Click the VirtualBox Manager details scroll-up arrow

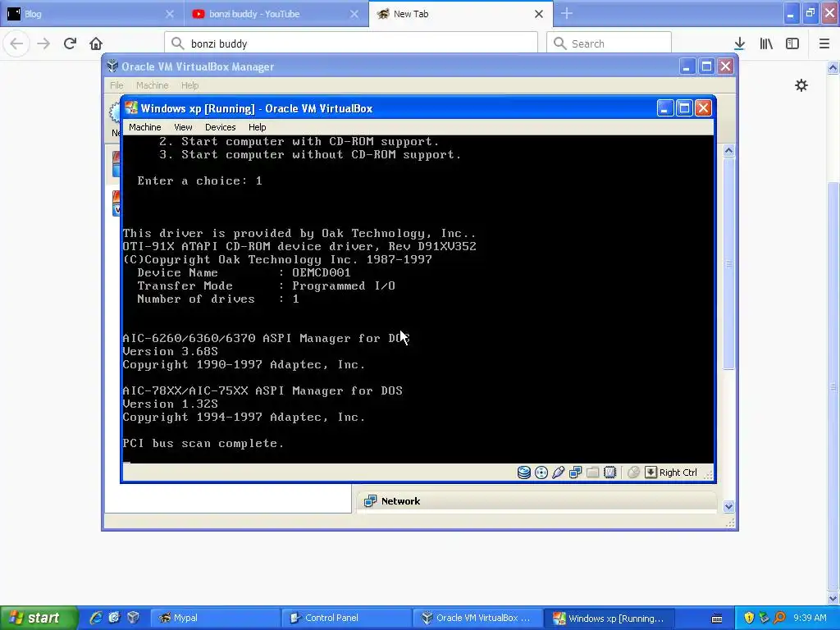tap(728, 151)
